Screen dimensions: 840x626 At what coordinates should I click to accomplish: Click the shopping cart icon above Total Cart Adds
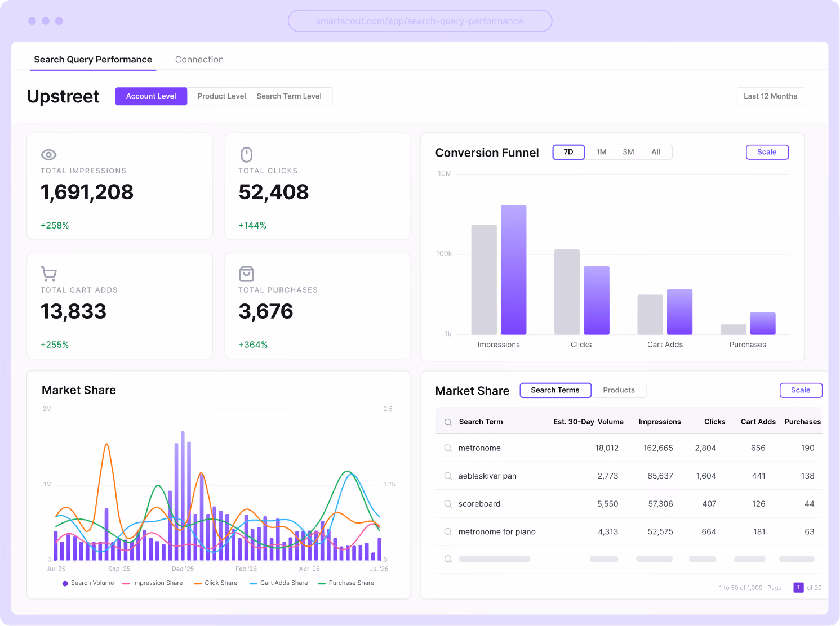pos(49,274)
